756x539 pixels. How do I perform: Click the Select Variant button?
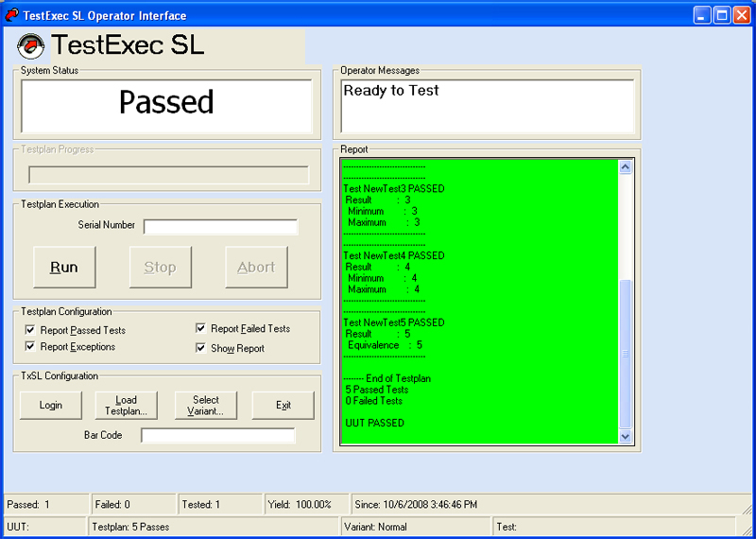(x=205, y=406)
